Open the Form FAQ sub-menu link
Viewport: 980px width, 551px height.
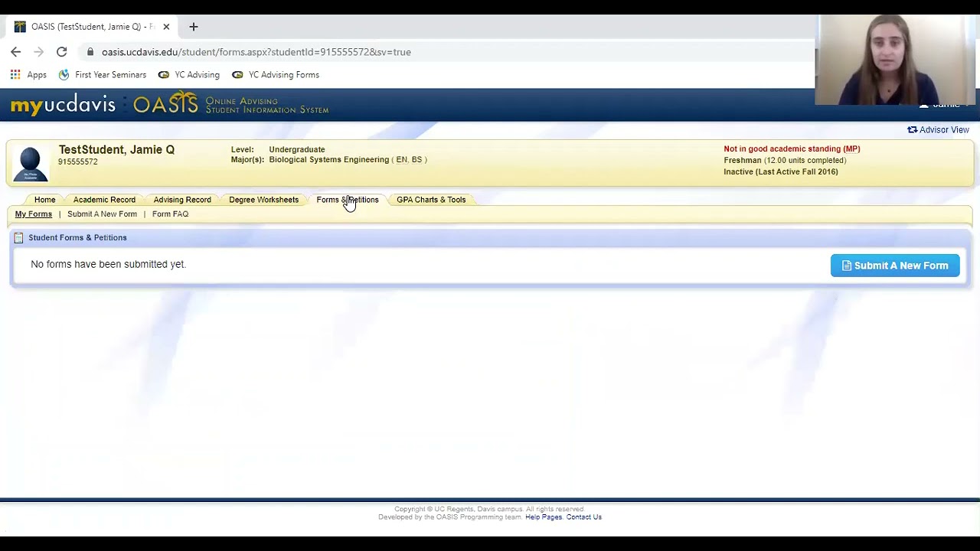point(170,214)
